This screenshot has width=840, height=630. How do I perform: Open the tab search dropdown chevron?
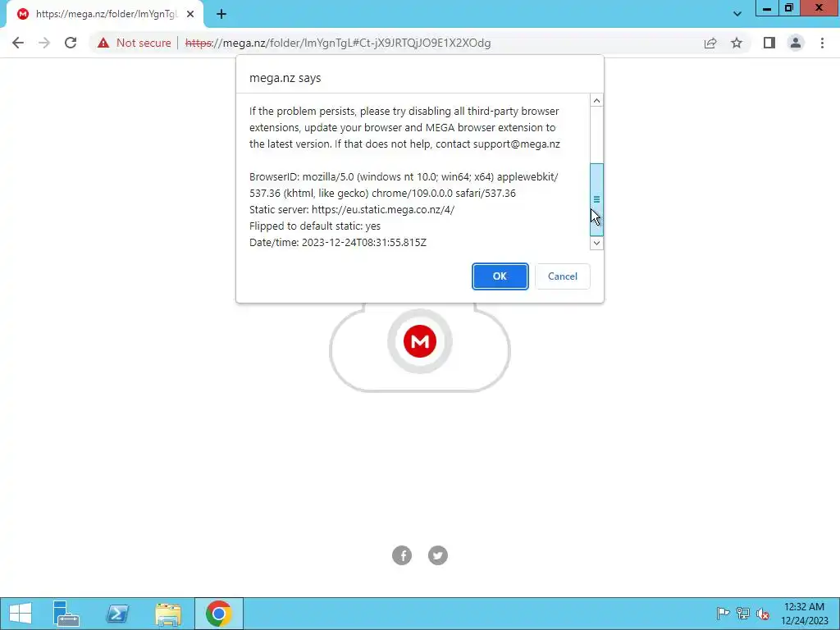pos(737,14)
